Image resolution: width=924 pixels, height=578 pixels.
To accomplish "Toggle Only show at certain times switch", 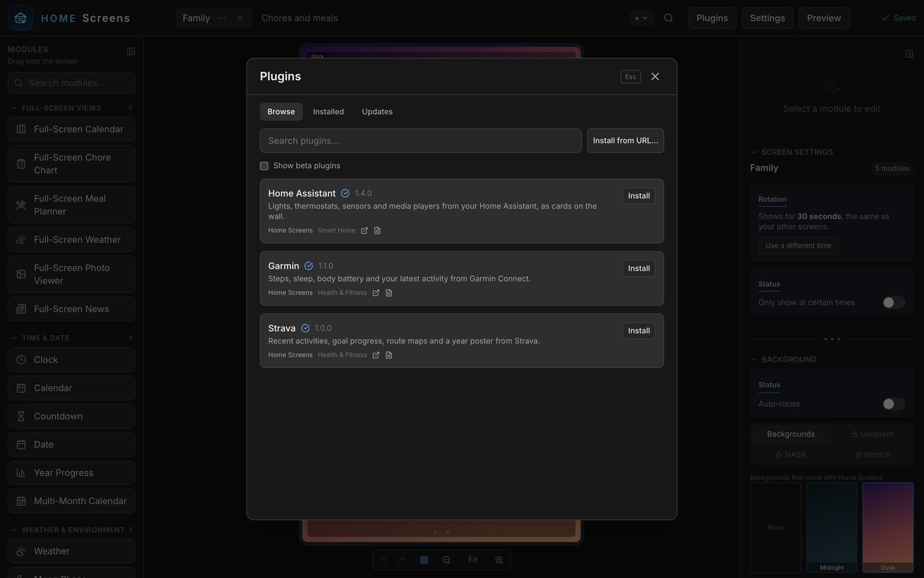I will coord(893,302).
